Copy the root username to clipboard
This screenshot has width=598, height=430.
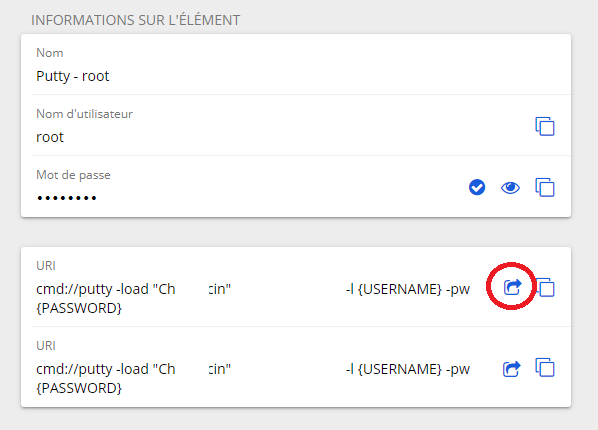click(x=545, y=126)
